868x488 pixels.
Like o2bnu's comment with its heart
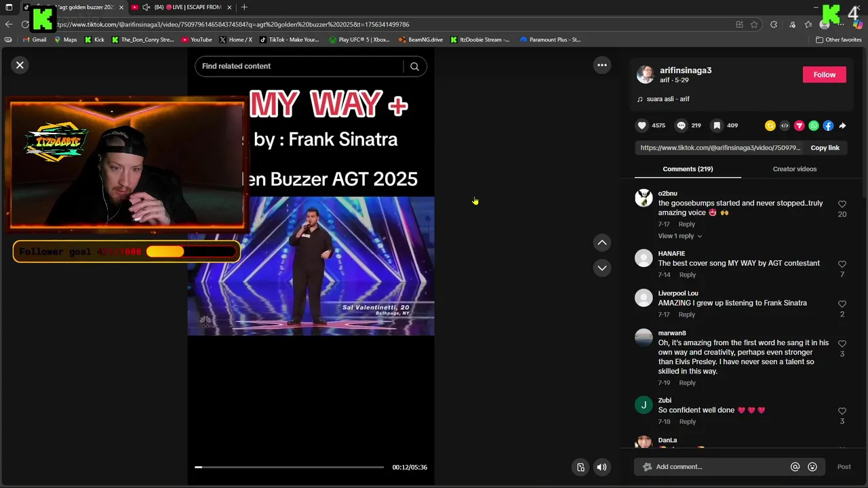tap(842, 204)
